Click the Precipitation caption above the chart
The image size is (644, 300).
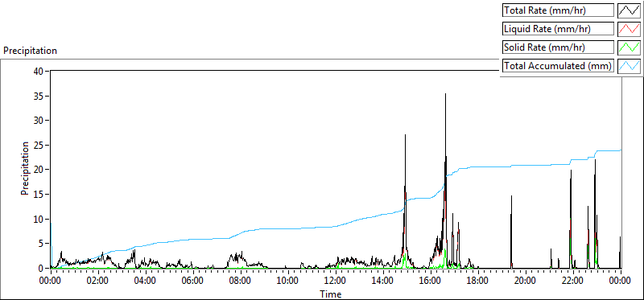coord(30,51)
